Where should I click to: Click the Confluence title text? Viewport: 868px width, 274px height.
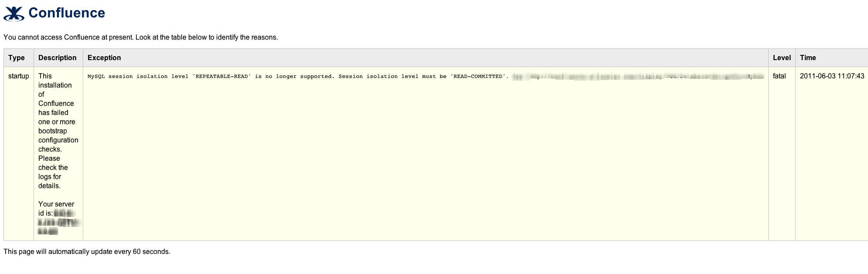click(67, 13)
